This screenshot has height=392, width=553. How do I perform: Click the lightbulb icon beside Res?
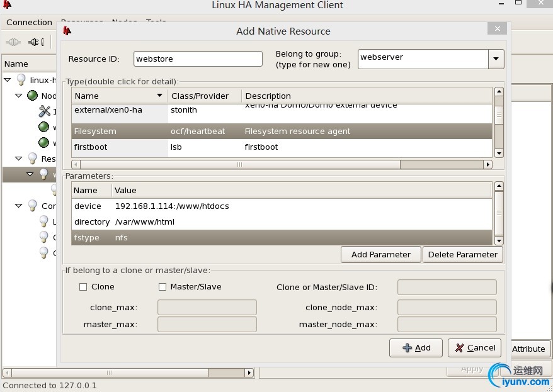pyautogui.click(x=33, y=159)
